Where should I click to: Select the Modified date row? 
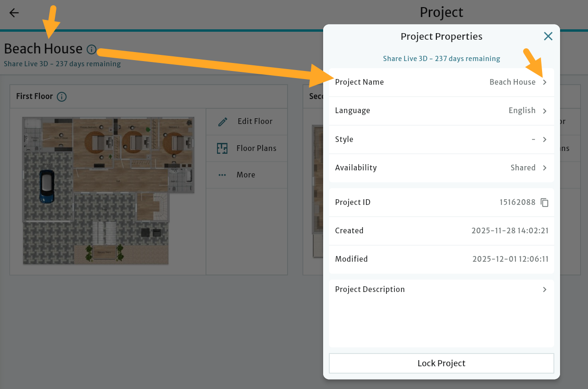[x=441, y=259]
